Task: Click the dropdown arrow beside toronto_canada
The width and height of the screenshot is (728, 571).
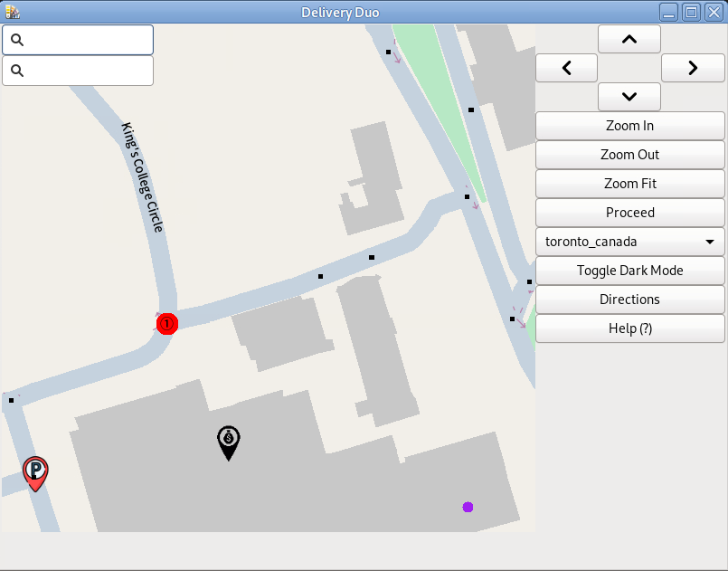Action: 710,242
